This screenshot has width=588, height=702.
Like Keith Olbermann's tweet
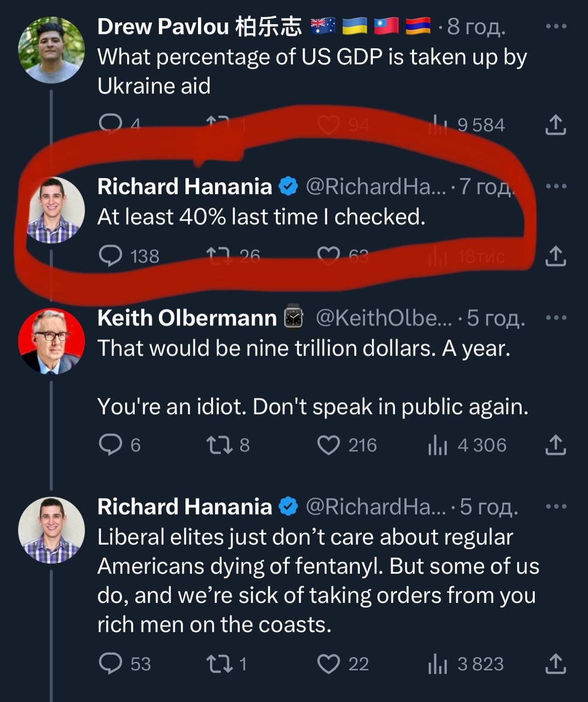coord(329,445)
